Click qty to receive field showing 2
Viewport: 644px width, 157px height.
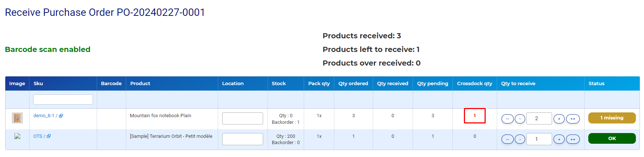coord(539,118)
